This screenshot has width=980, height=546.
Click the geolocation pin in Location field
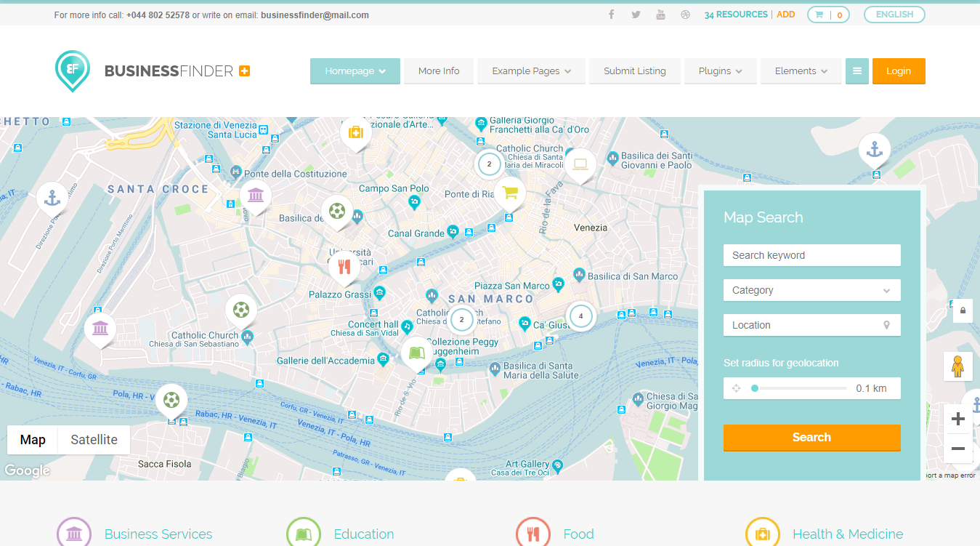coord(886,325)
